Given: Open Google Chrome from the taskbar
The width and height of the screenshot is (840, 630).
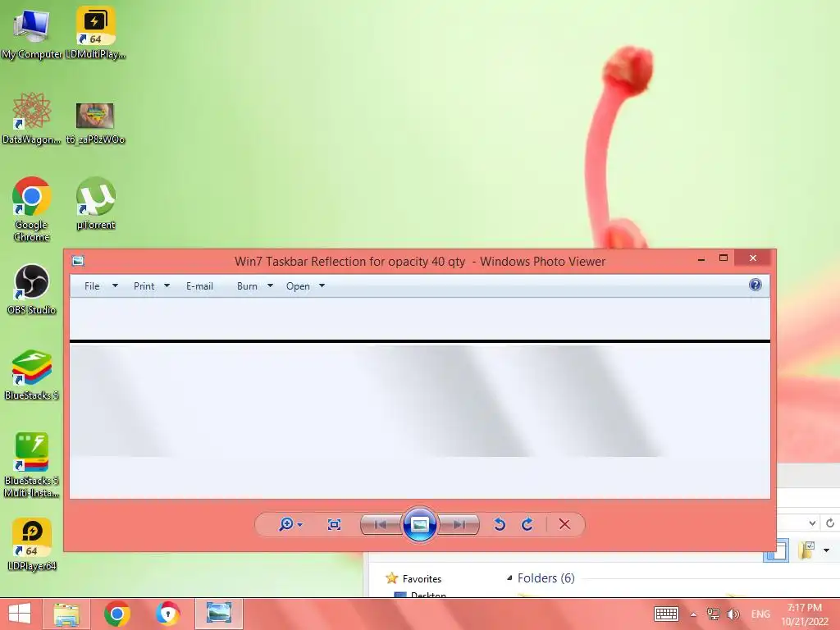Looking at the screenshot, I should tap(116, 614).
